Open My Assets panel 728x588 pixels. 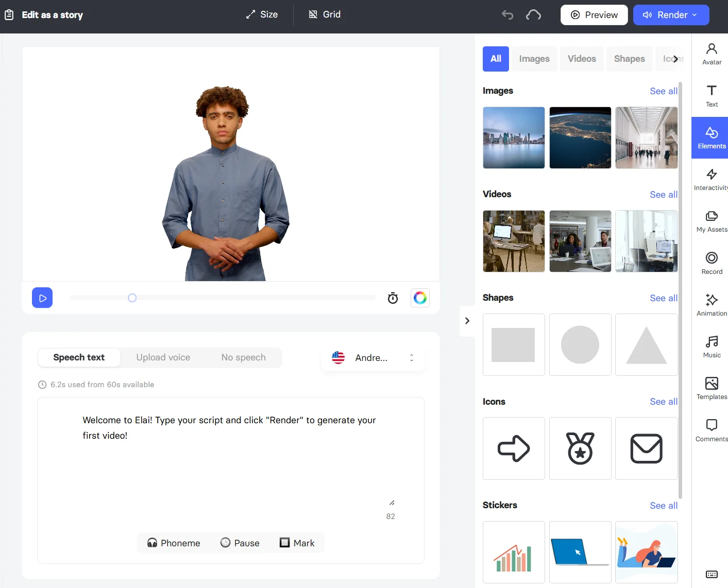click(712, 221)
